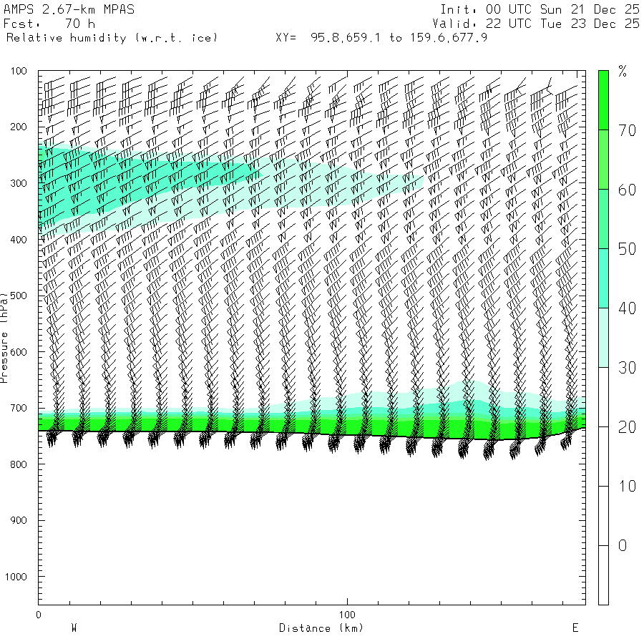Click the 'Init: 00 UTC Sun 21 Dec 25' text
This screenshot has height=644, width=644.
(540, 9)
